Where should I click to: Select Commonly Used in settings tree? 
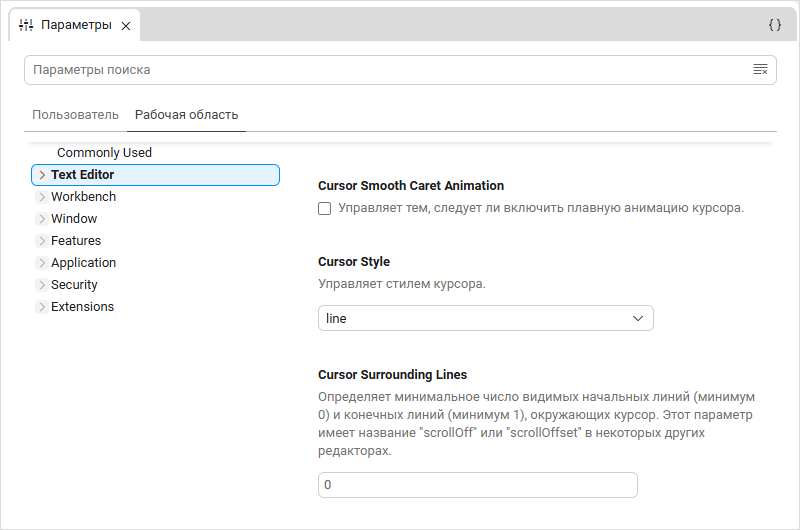104,153
